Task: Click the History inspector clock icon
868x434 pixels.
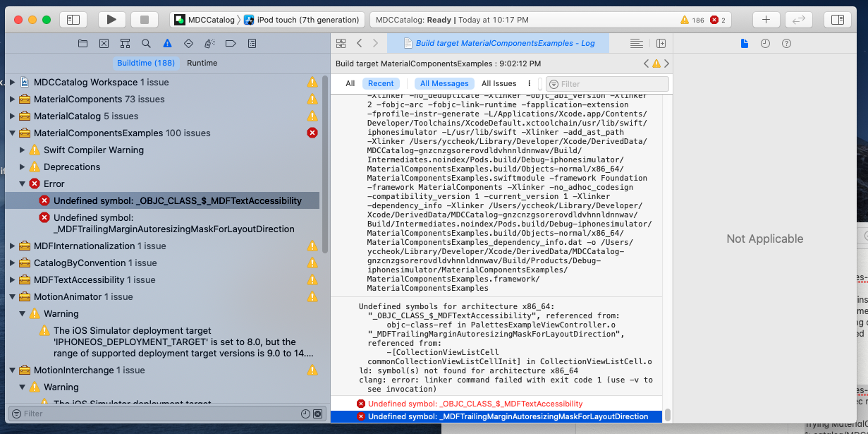Action: [765, 43]
